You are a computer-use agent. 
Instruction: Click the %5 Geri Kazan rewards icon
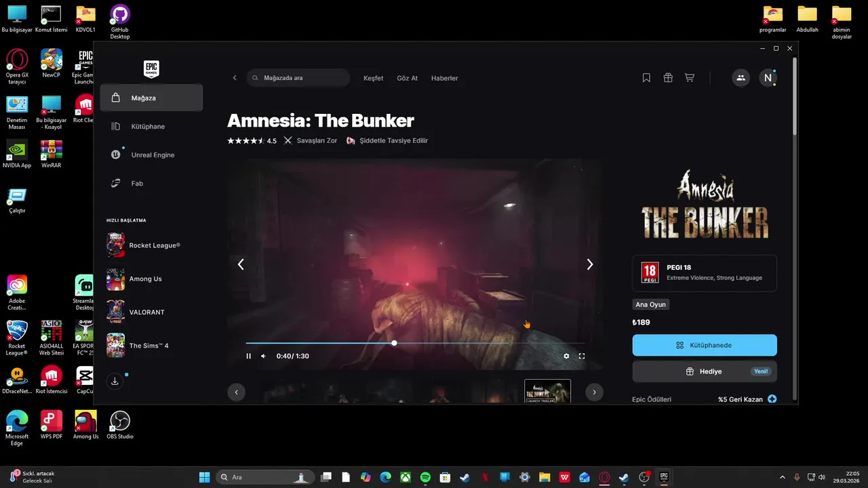pos(772,399)
